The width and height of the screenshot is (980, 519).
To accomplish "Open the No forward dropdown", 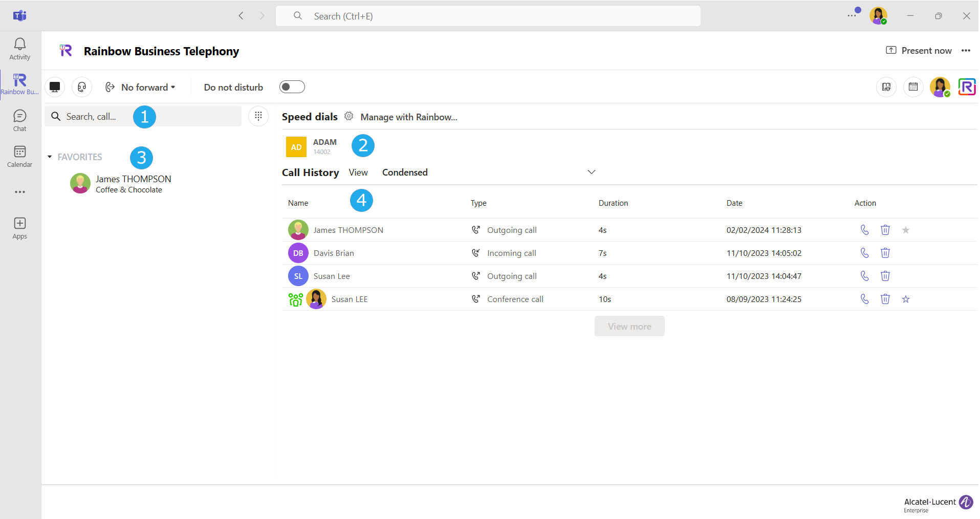I will (x=141, y=87).
